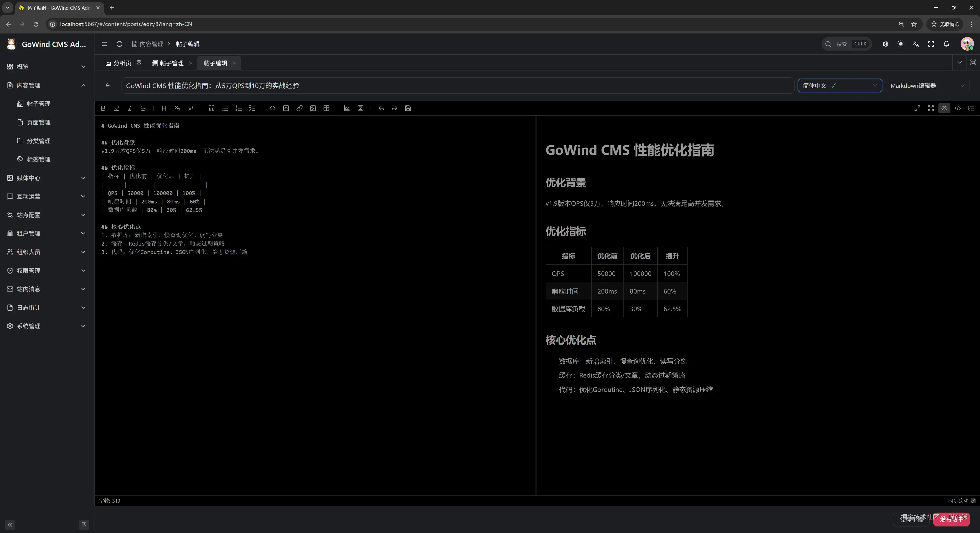Apply strikethrough formatting

pyautogui.click(x=143, y=108)
